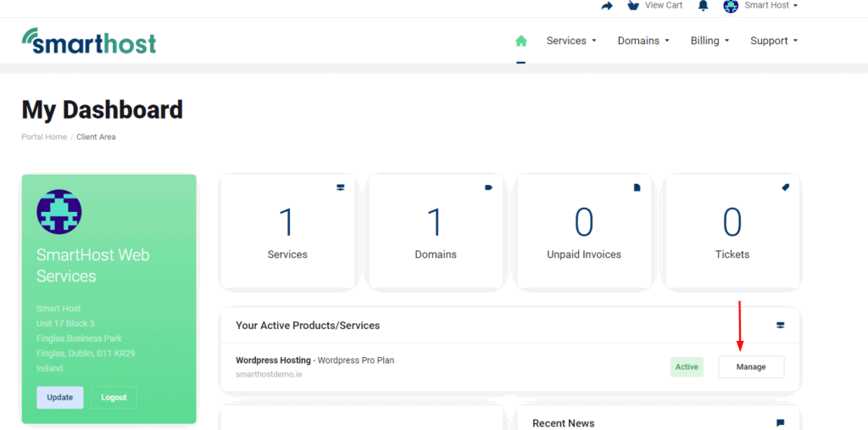Open the Unpaid Invoices count card
The width and height of the screenshot is (868, 430).
click(584, 232)
